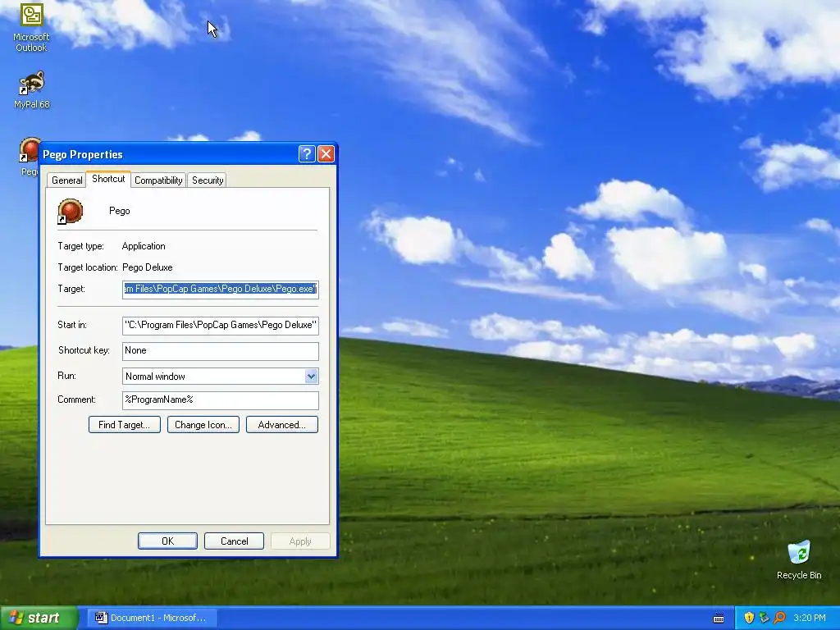Cancel the Pego Properties dialog
This screenshot has height=630, width=840.
pos(234,541)
